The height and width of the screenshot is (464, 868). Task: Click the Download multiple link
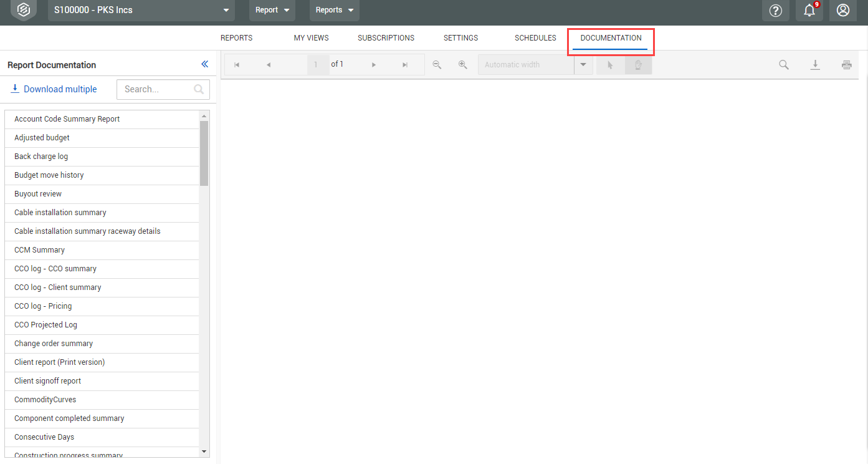pos(54,89)
